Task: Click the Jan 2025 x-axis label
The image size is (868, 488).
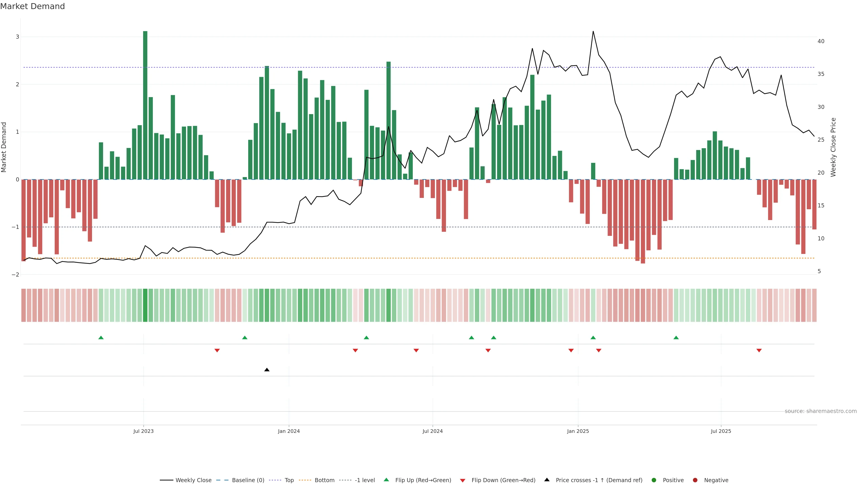Action: [x=578, y=431]
